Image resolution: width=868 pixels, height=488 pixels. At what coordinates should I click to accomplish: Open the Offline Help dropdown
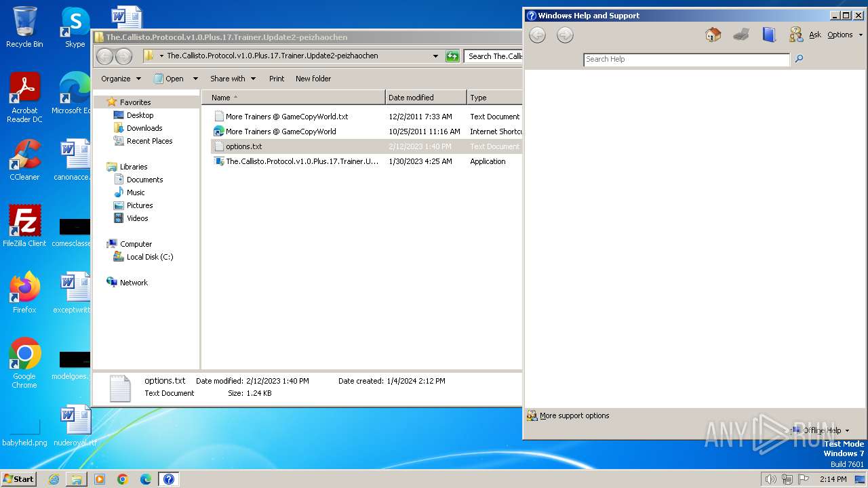(x=820, y=430)
